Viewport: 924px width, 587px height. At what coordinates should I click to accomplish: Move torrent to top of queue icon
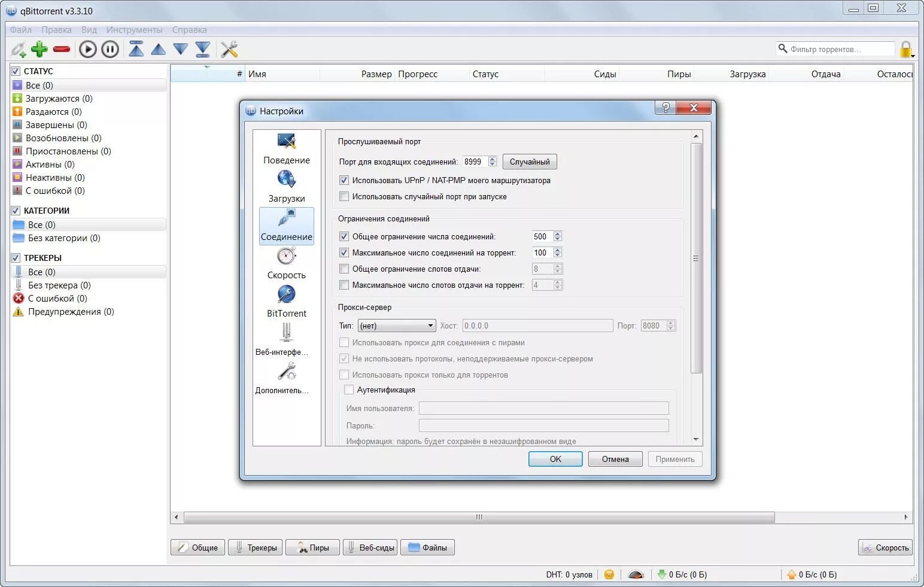coord(136,49)
